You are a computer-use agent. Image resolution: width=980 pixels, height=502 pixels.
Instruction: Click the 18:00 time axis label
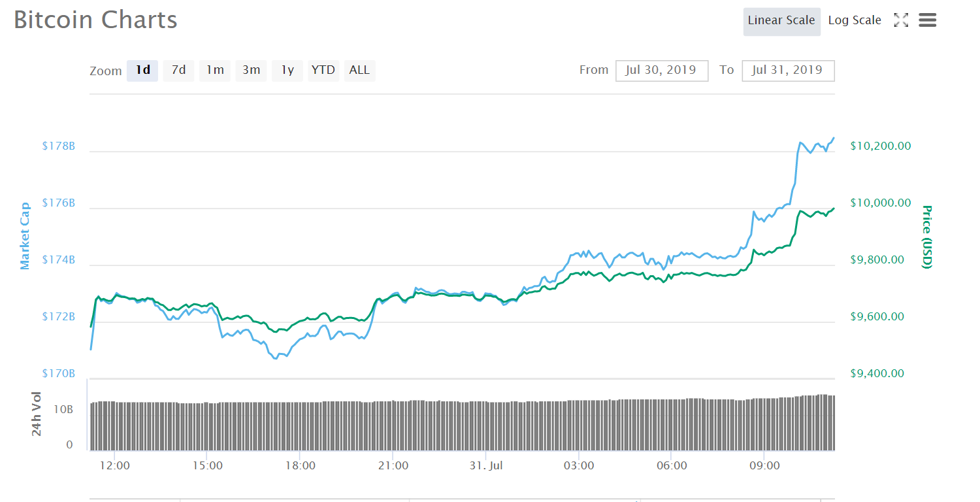click(301, 466)
